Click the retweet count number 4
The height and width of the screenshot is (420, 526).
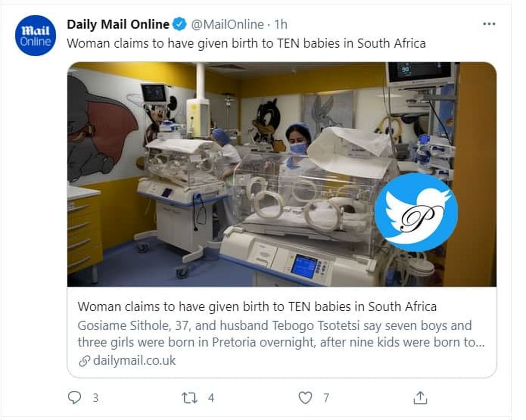[x=211, y=398]
